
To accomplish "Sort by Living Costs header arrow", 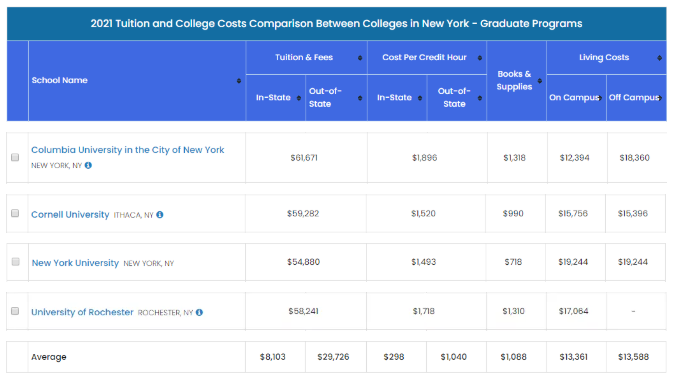I will [x=659, y=58].
